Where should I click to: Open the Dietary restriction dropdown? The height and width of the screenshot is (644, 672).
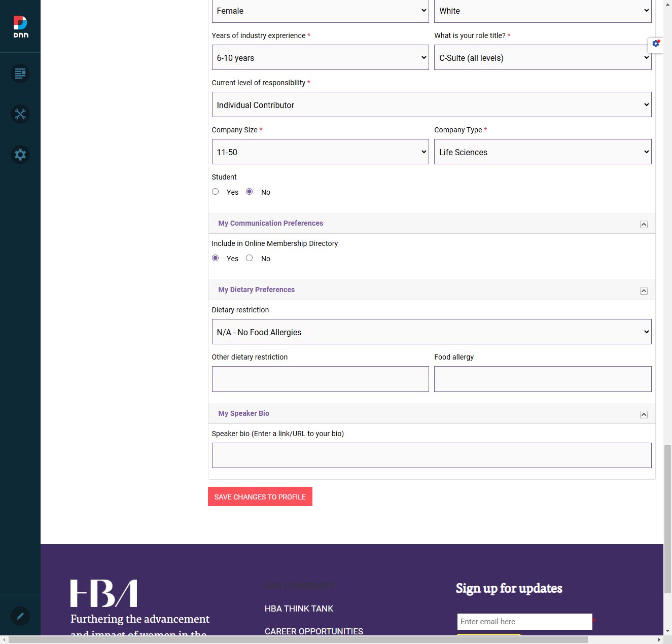tap(432, 332)
